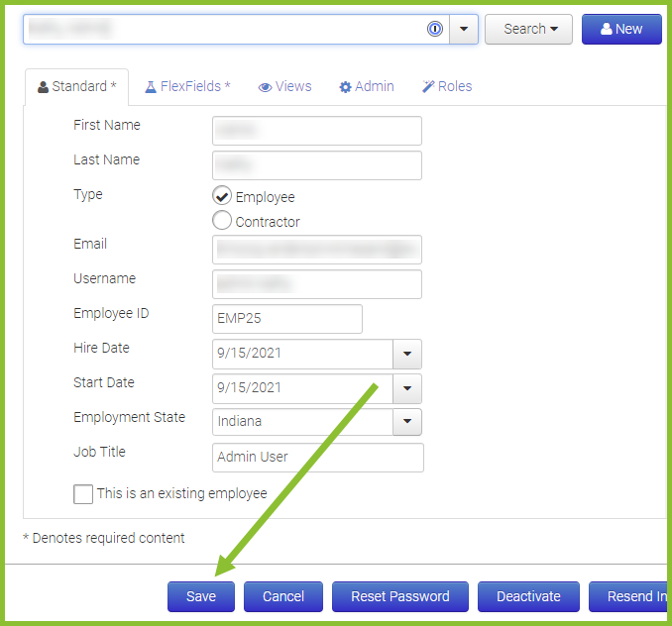Click the blurred user search input field
The image size is (672, 626).
[236, 29]
